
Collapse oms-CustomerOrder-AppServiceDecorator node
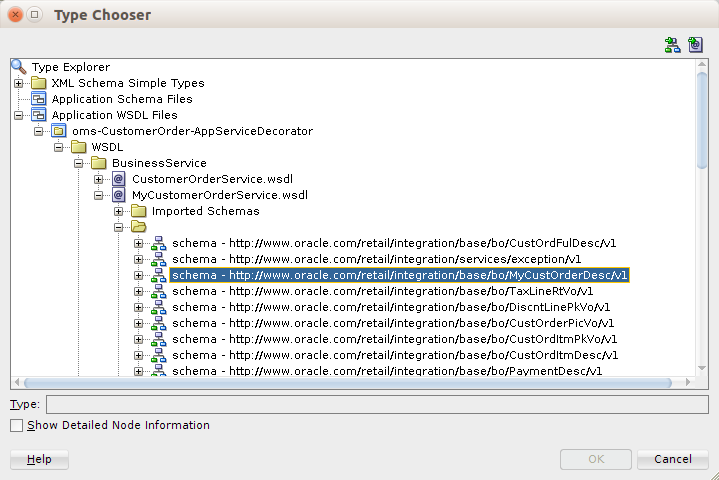coord(39,132)
